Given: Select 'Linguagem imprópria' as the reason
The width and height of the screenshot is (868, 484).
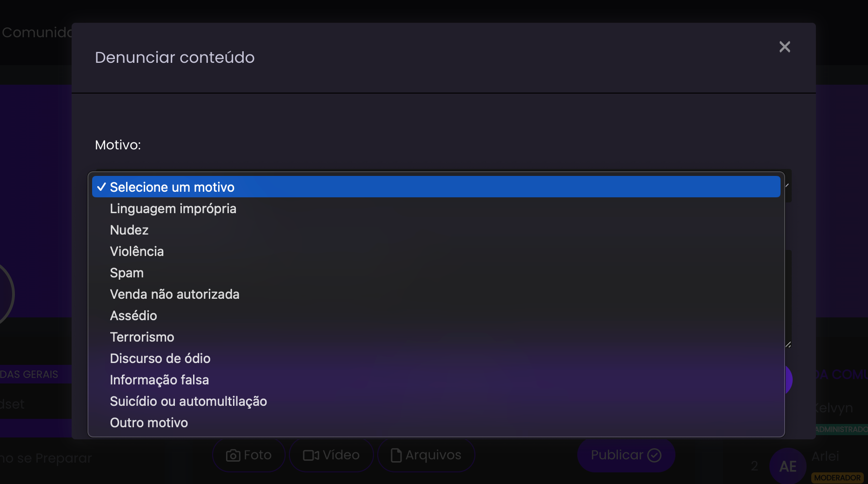Looking at the screenshot, I should point(173,208).
